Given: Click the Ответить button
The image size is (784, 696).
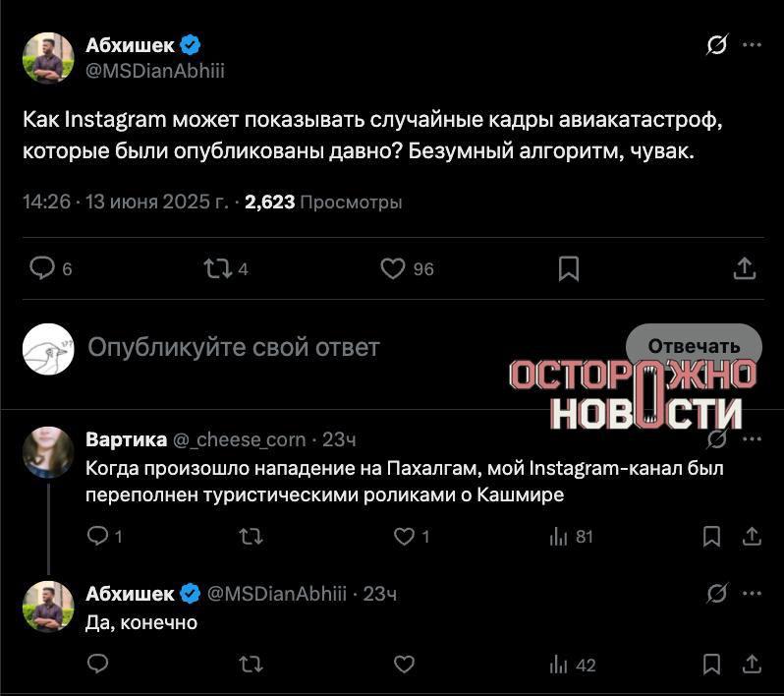Looking at the screenshot, I should [694, 346].
